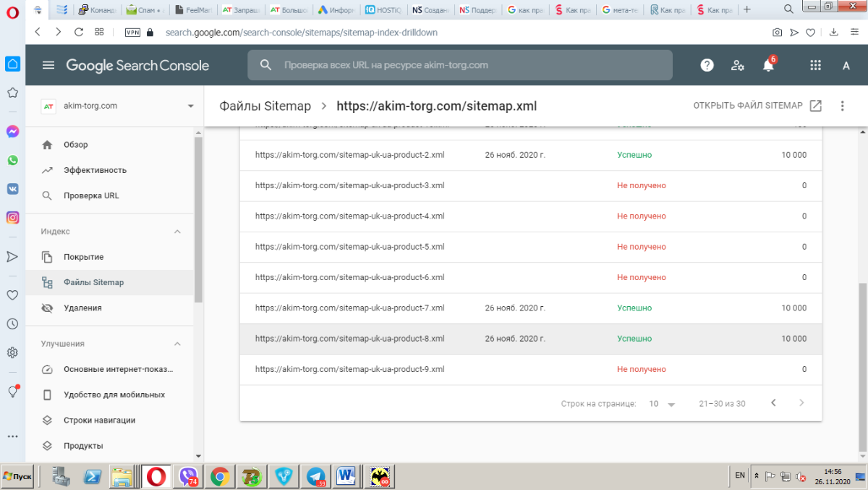Click the three-dot more options menu
868x490 pixels.
pos(842,106)
